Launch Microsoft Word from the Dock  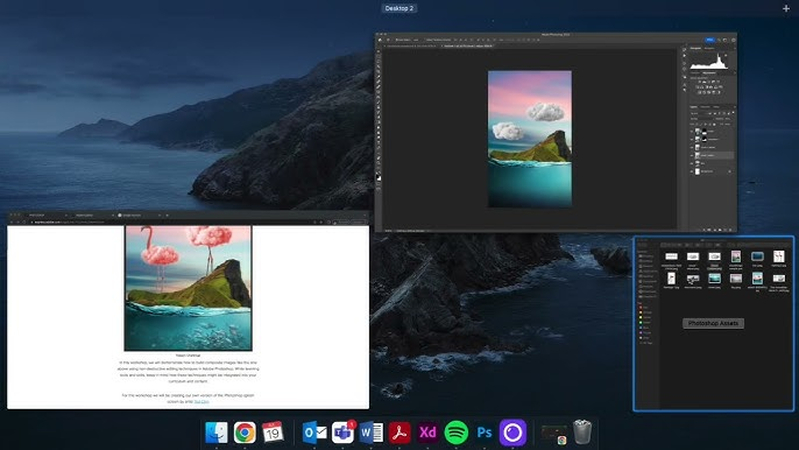pos(371,433)
